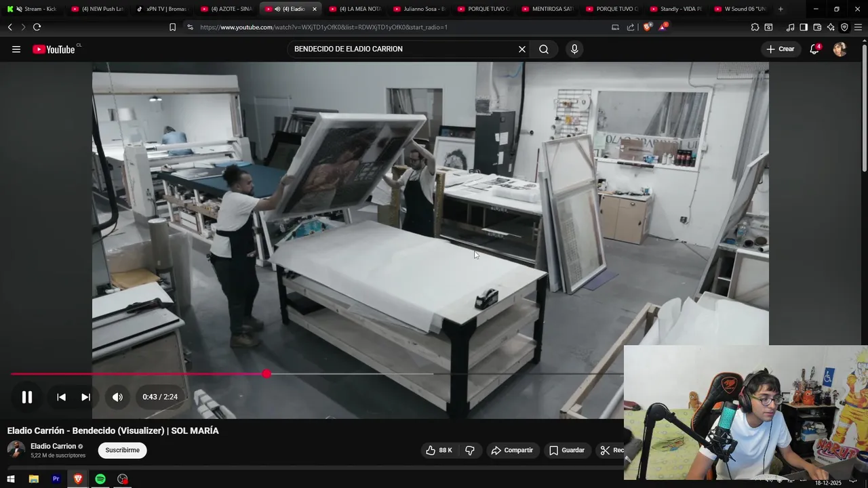868x488 pixels.
Task: Switch to the MENTIROSA SAT tab
Action: (549, 9)
